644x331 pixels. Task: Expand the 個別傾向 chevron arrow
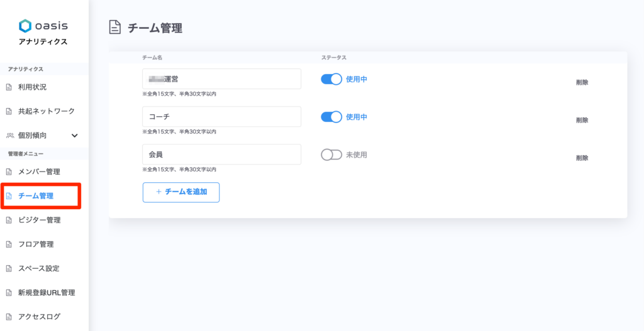click(74, 136)
